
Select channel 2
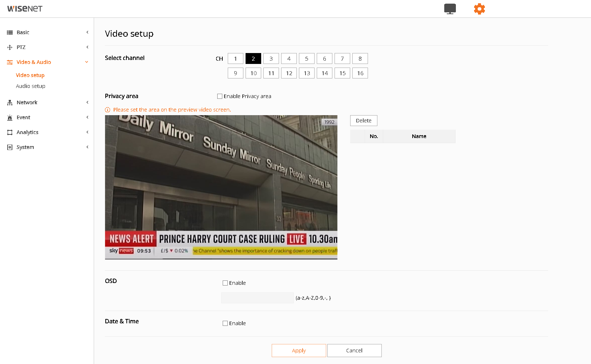pos(253,58)
